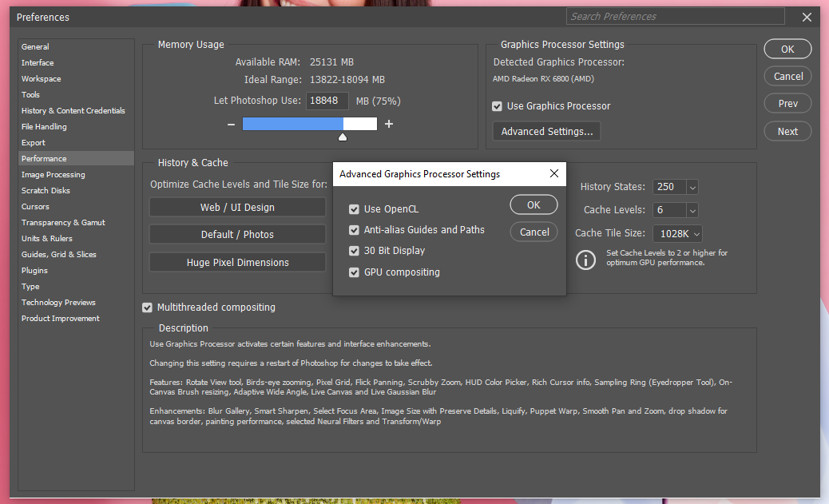829x504 pixels.
Task: Open Product Improvement preferences
Action: (76, 318)
